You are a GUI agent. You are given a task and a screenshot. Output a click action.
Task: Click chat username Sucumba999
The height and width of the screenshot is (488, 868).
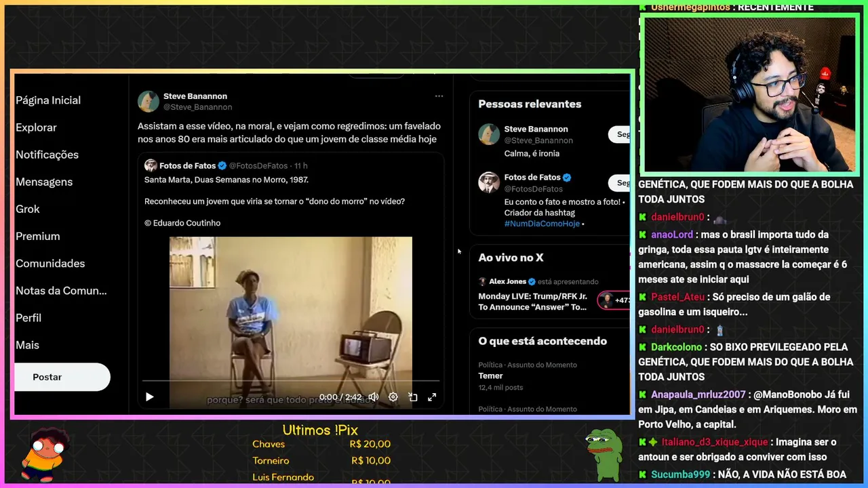click(x=679, y=474)
